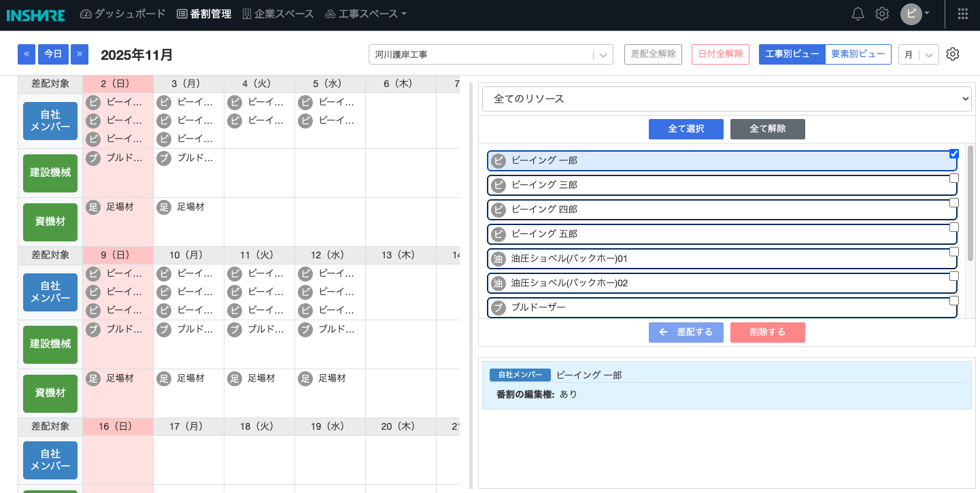Select 資機材 row in week of 9（日）
This screenshot has width=980, height=493.
50,394
